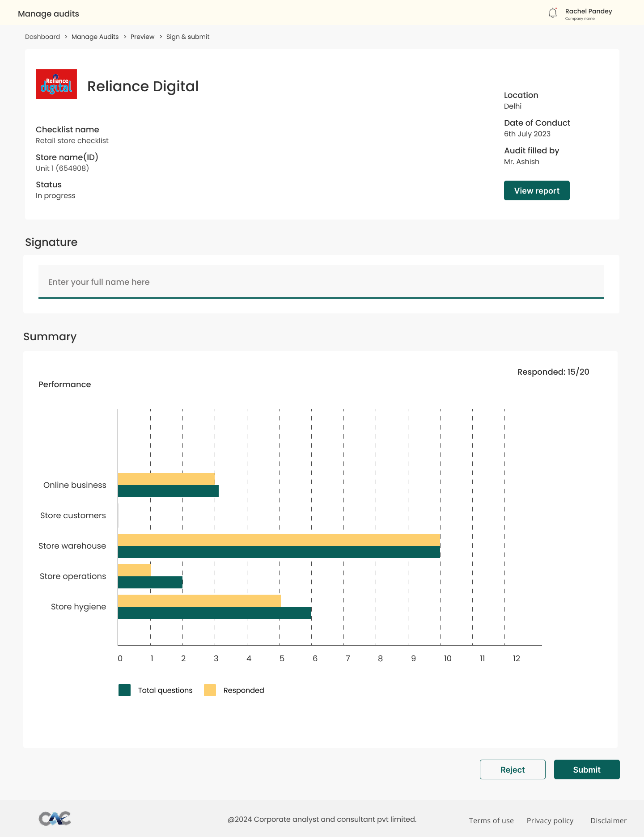This screenshot has height=837, width=644.
Task: Open Manage Audits breadcrumb
Action: point(95,37)
